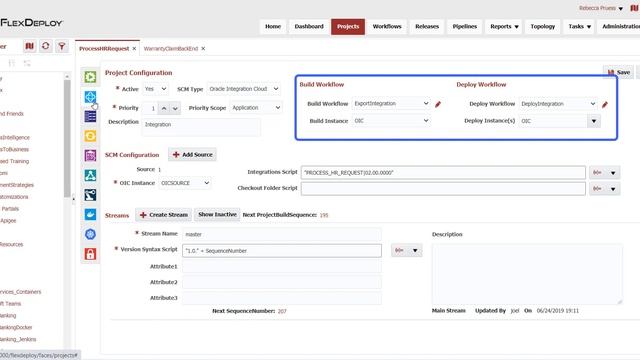Click the Save button
The height and width of the screenshot is (360, 640).
pos(618,72)
